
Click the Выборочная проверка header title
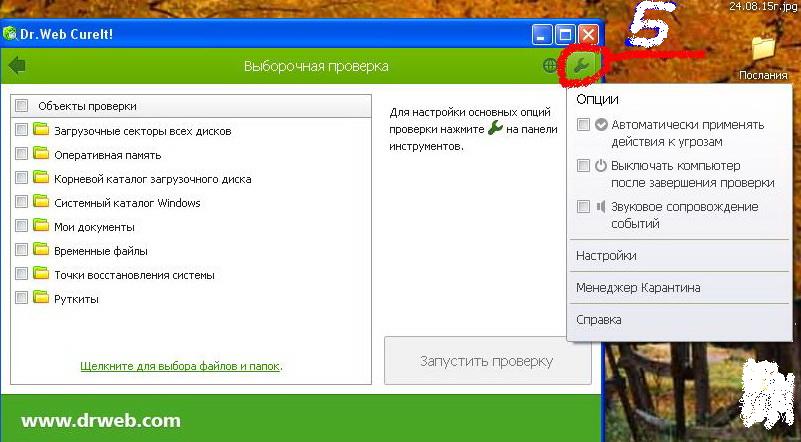pos(316,66)
